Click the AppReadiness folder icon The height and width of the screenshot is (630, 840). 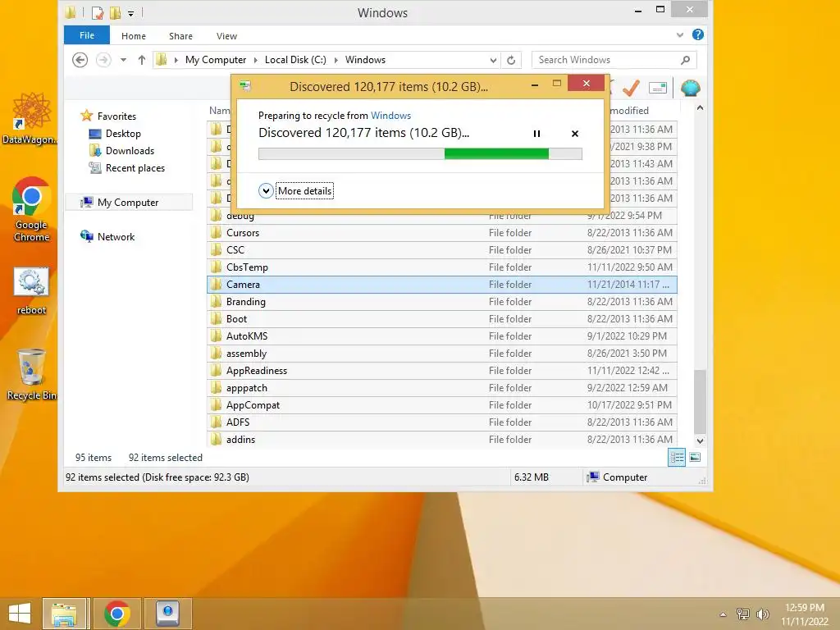216,370
